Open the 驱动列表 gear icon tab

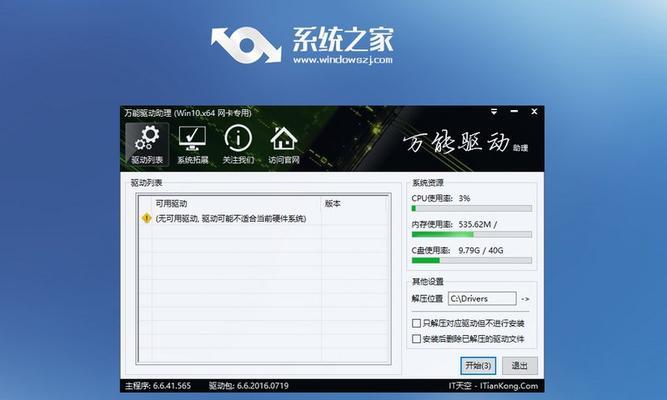pyautogui.click(x=147, y=145)
